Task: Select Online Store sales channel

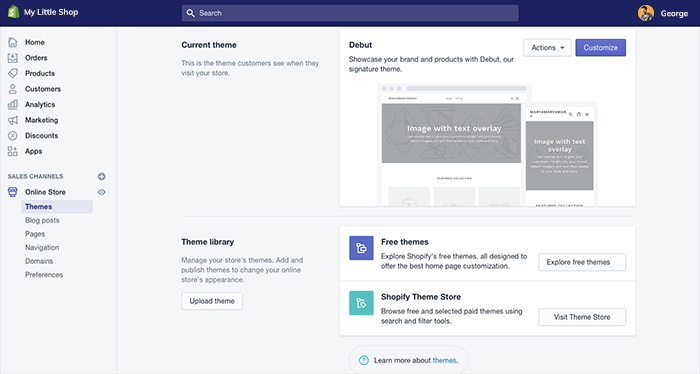Action: pos(45,192)
